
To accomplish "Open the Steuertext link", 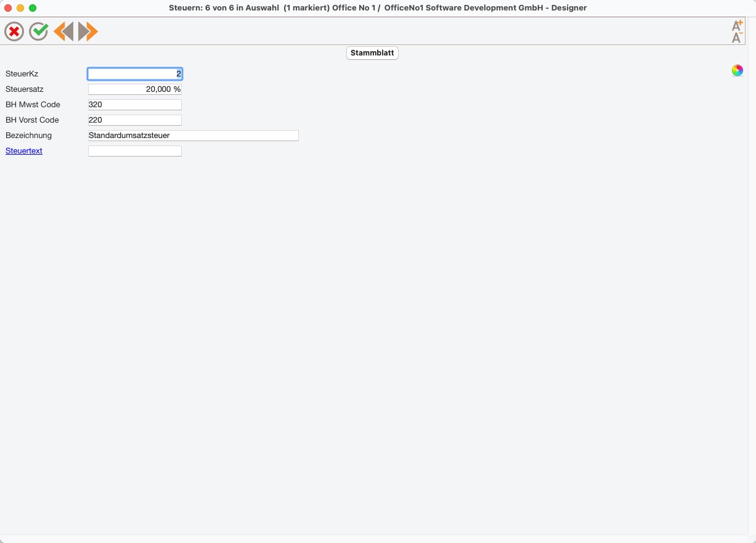I will click(24, 150).
